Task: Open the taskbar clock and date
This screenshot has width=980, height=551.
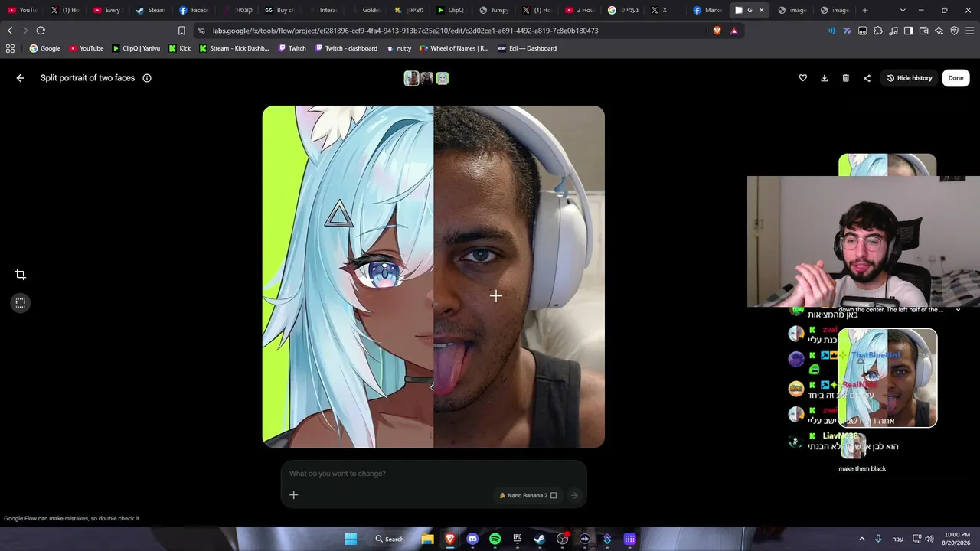Action: (956, 539)
